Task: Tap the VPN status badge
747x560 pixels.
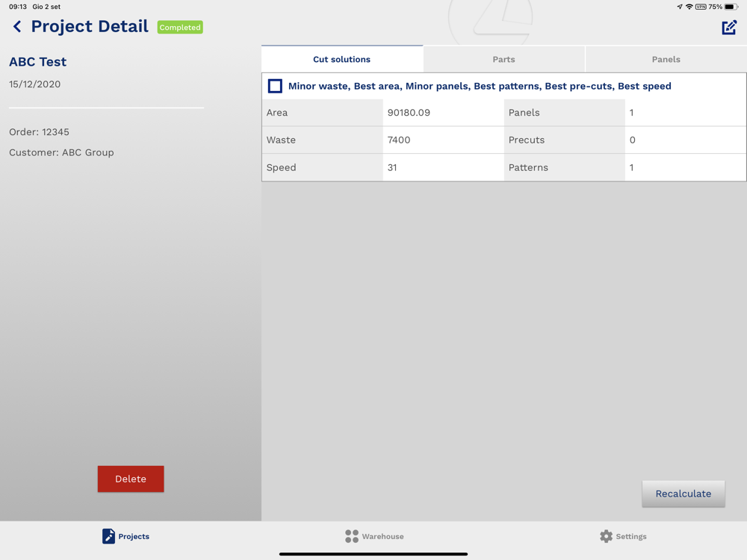Action: click(x=701, y=7)
